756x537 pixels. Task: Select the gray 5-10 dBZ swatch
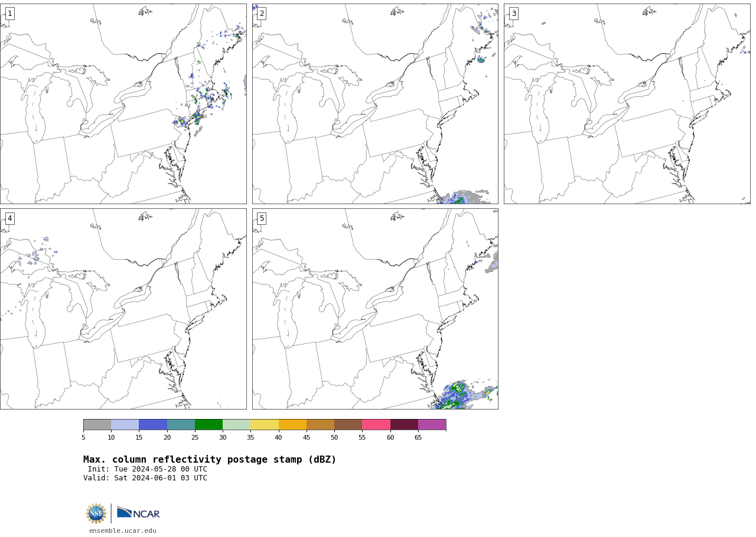pos(97,425)
